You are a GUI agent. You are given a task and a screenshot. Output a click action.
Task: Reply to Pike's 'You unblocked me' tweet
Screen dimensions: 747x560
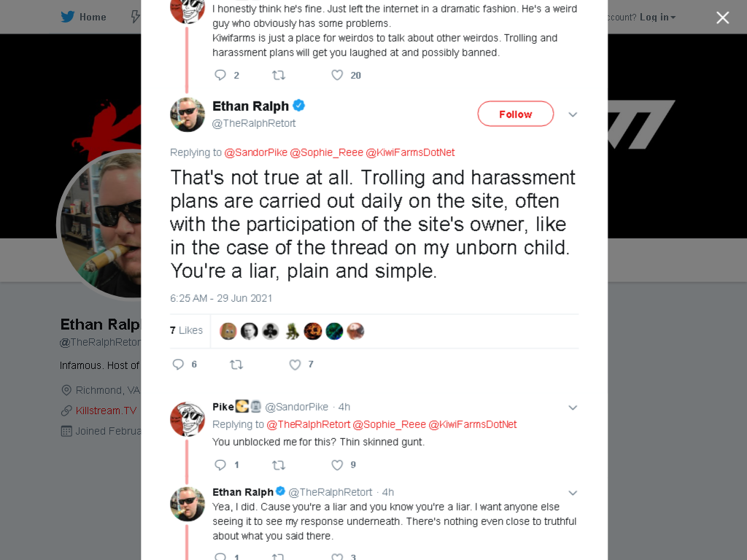[220, 465]
